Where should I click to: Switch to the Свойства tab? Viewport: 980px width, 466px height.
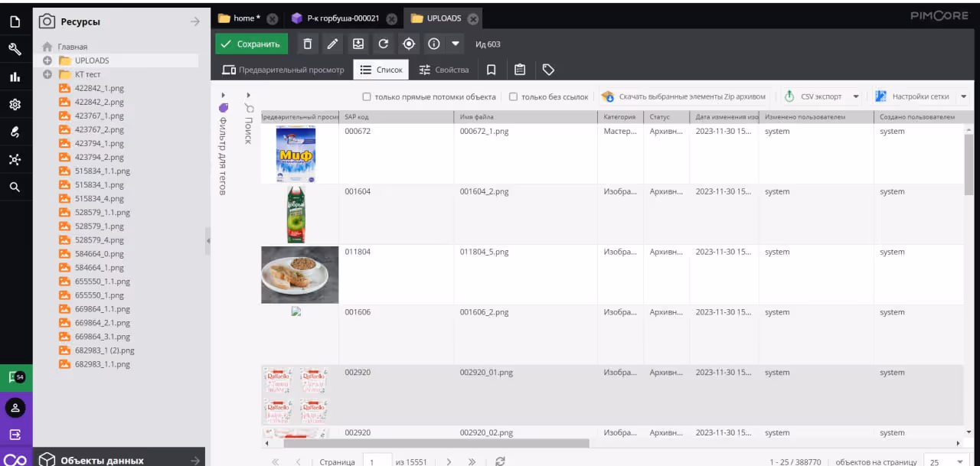(444, 70)
